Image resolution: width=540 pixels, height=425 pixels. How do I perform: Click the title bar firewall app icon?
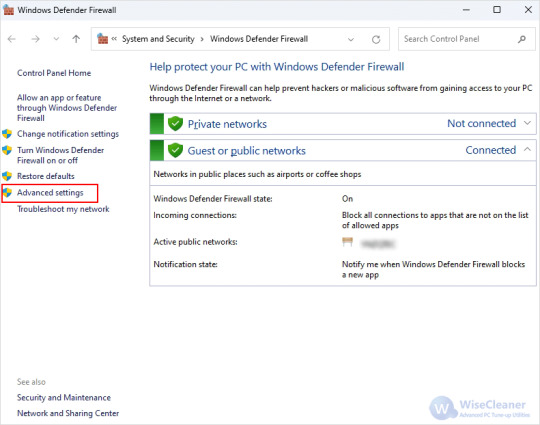point(8,10)
